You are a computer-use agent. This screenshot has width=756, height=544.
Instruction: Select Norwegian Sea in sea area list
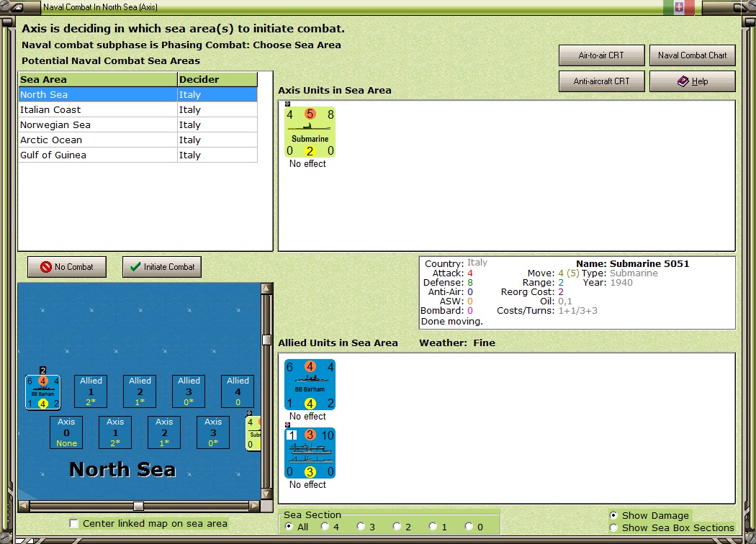[x=138, y=124]
